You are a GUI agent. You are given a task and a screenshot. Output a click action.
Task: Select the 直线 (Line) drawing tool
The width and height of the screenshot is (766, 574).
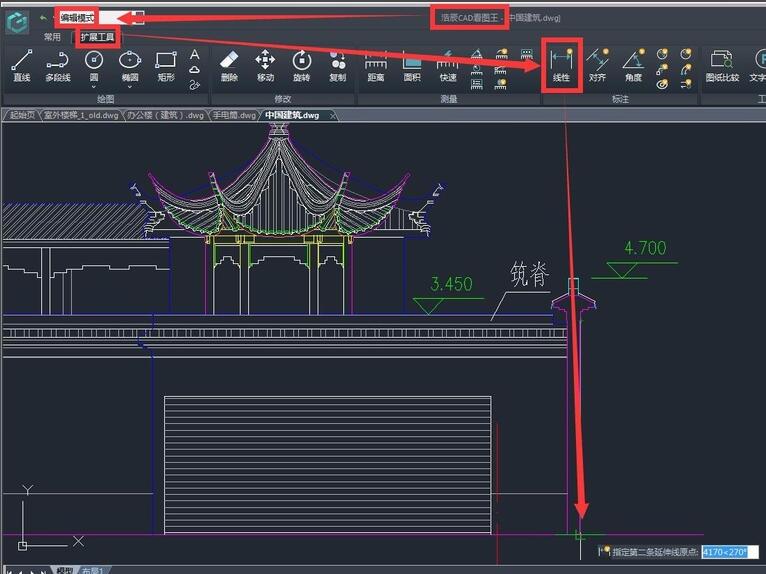[21, 65]
